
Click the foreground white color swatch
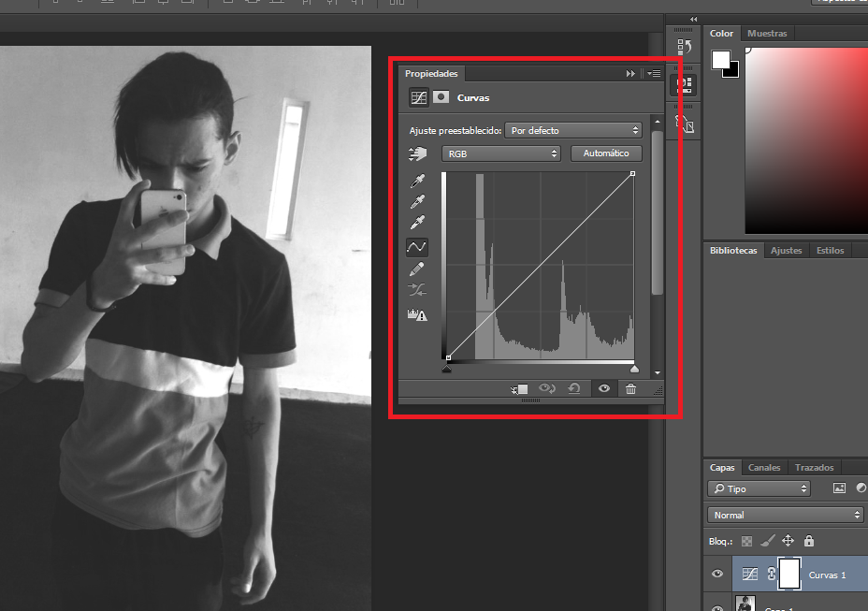pyautogui.click(x=721, y=60)
